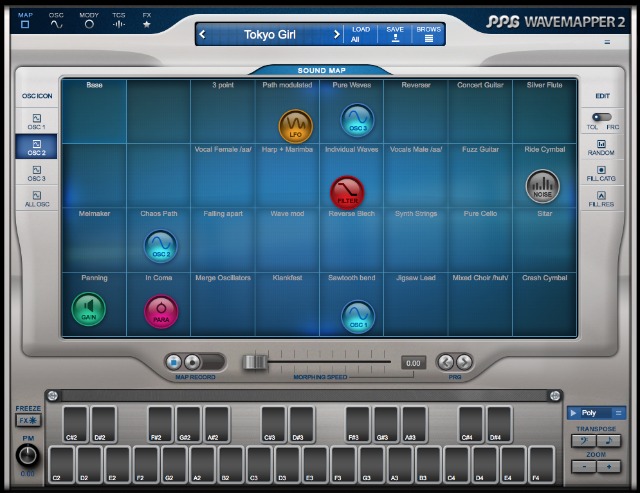This screenshot has height=493, width=640.
Task: Select OSC 2 icon mode
Action: click(36, 147)
